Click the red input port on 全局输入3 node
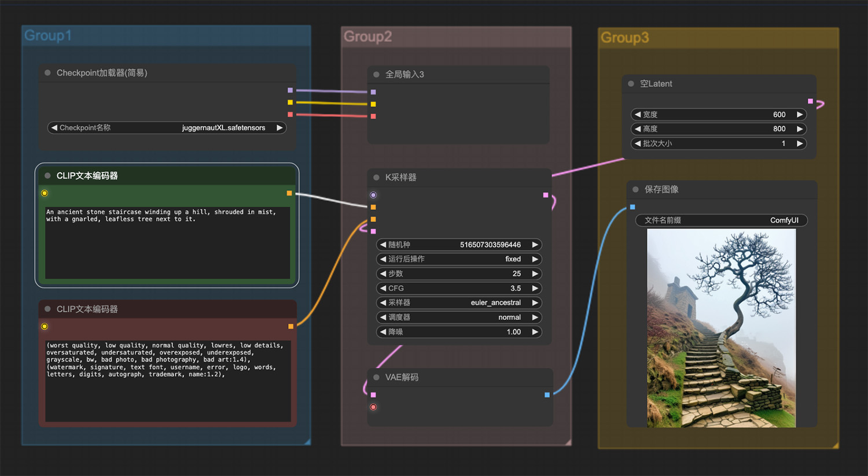 [373, 116]
